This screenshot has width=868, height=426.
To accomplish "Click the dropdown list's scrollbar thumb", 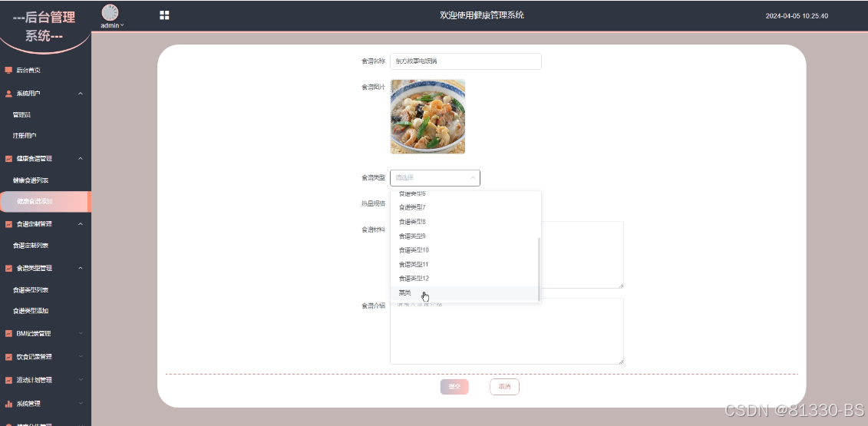I will pos(539,269).
